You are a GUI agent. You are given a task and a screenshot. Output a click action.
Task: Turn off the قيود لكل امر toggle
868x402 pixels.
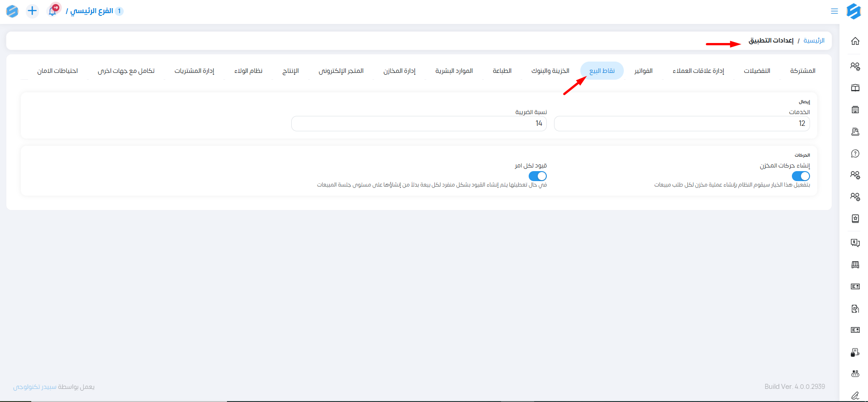pyautogui.click(x=538, y=176)
